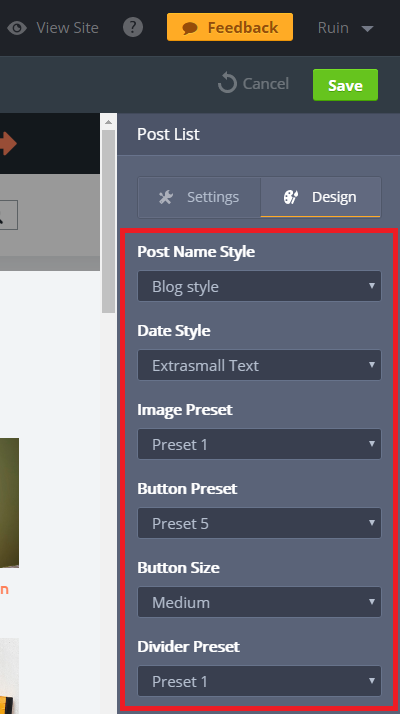Click the eye icon beside View Site
Viewport: 400px width, 714px height.
tap(17, 28)
